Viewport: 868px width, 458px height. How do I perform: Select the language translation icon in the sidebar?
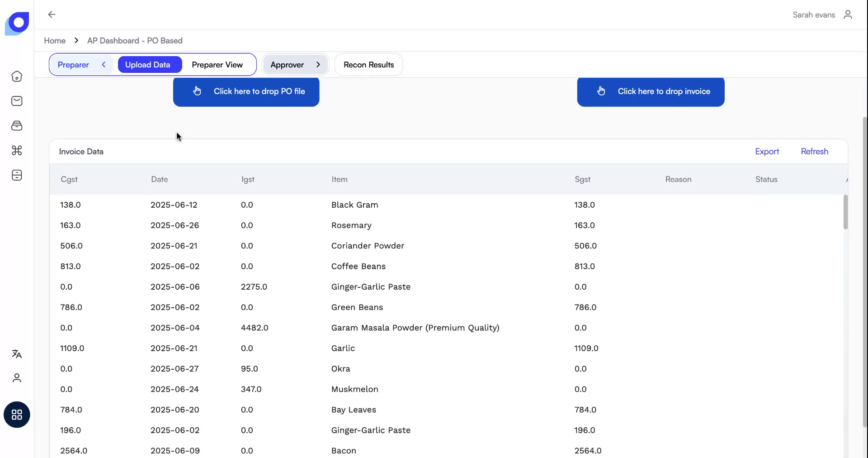point(17,354)
